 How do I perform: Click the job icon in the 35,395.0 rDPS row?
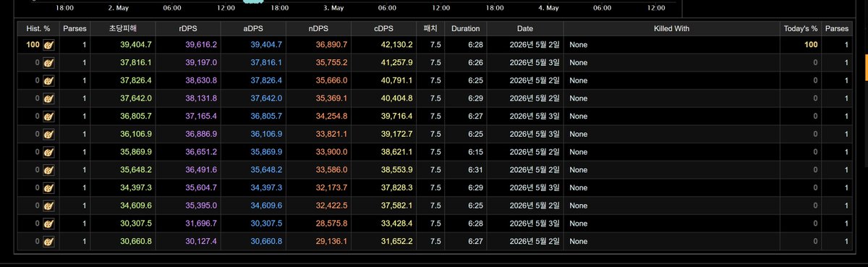point(48,205)
